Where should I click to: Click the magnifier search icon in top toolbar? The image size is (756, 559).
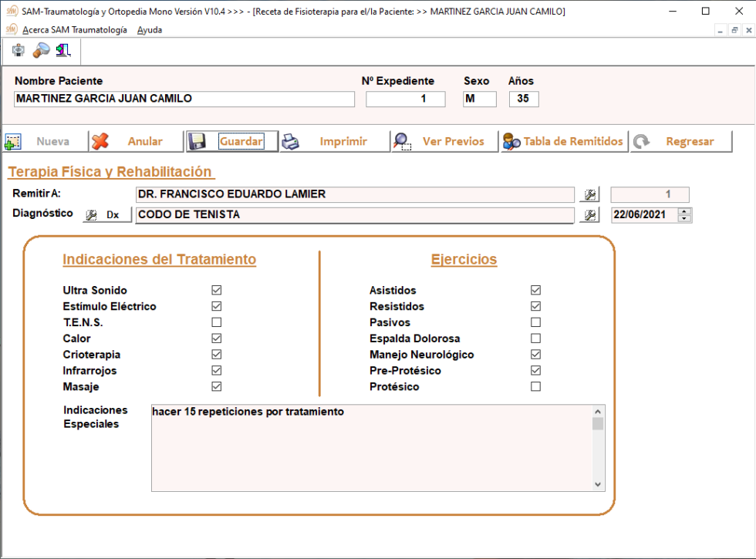41,51
